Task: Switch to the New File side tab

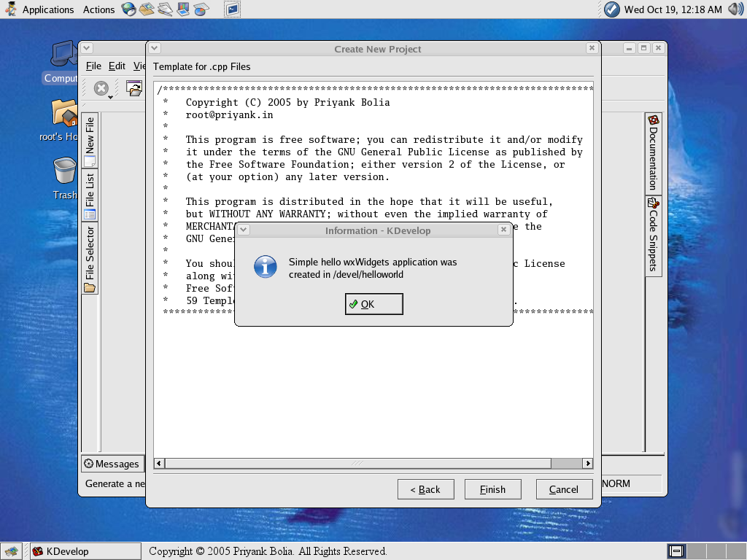Action: pyautogui.click(x=90, y=141)
